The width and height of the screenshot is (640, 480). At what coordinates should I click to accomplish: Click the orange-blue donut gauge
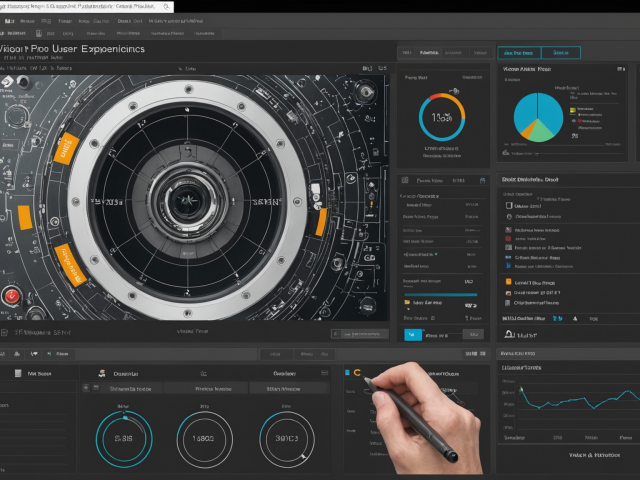tap(441, 118)
